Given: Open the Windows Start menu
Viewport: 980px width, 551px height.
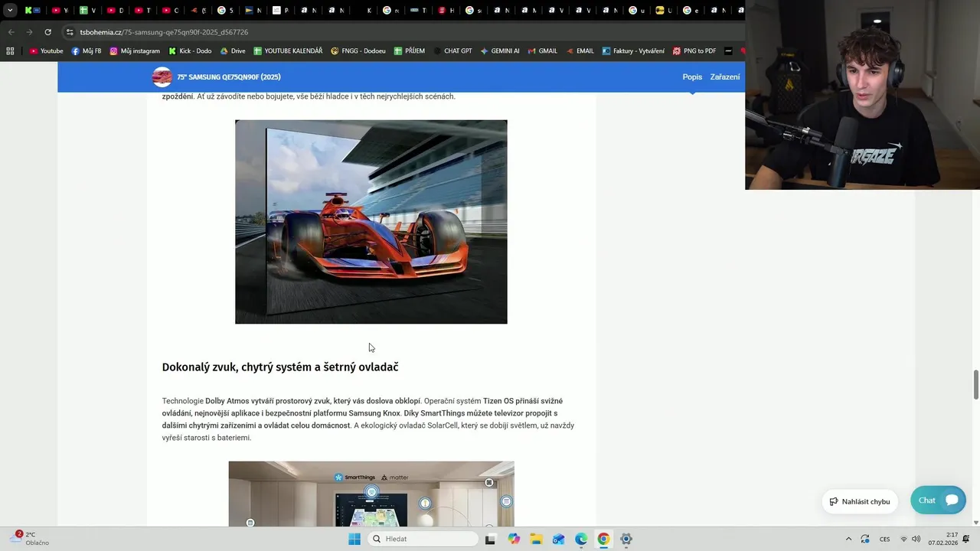Looking at the screenshot, I should pyautogui.click(x=354, y=539).
